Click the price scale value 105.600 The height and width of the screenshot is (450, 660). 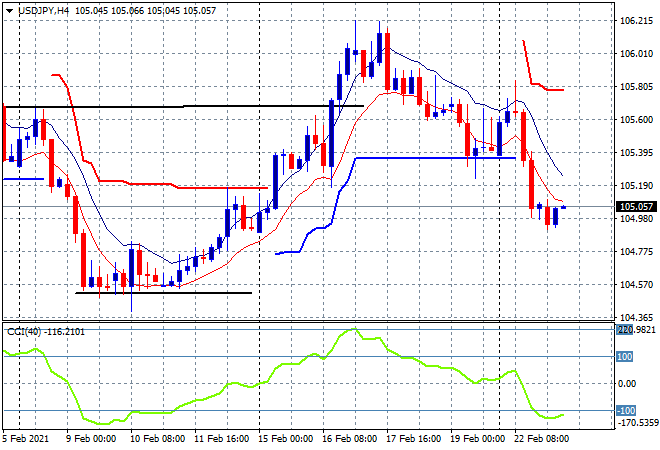pyautogui.click(x=636, y=120)
